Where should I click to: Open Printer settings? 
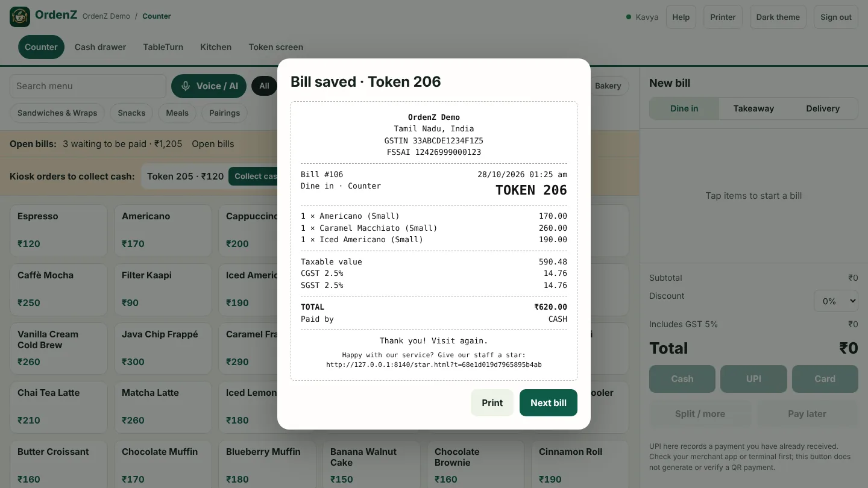(723, 17)
